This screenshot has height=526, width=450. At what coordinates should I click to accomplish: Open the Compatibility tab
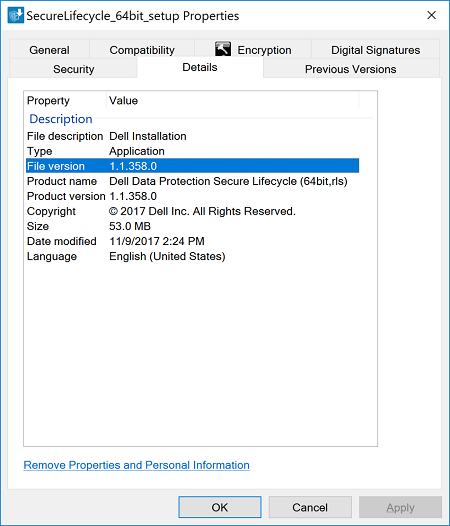[x=142, y=50]
